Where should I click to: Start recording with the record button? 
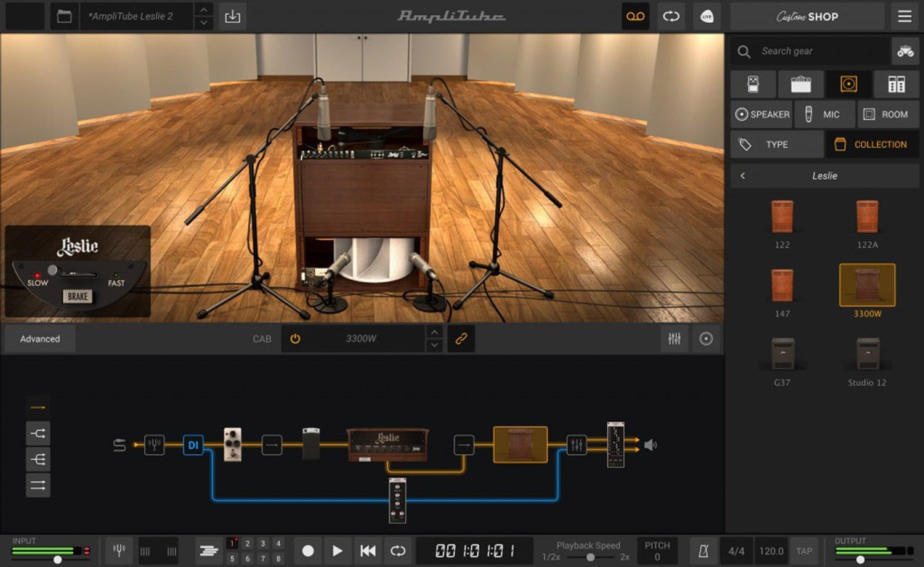point(308,550)
